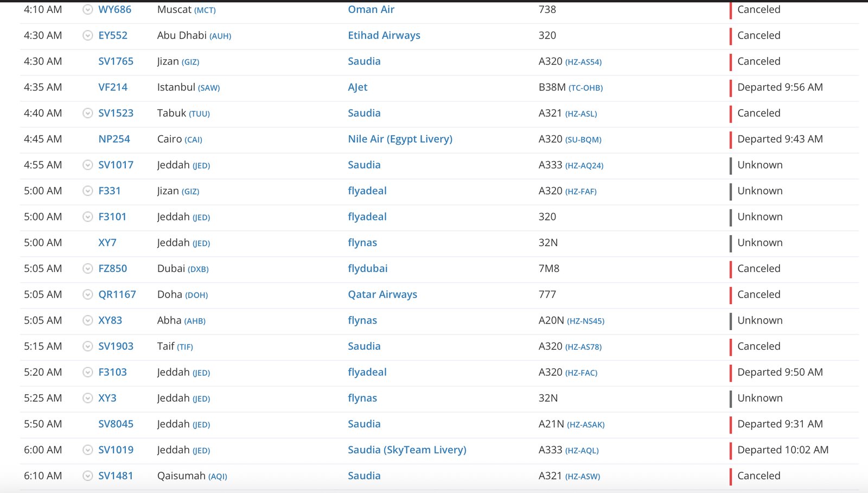Image resolution: width=868 pixels, height=493 pixels.
Task: Click the circled chevron beside QR1167
Action: (87, 295)
